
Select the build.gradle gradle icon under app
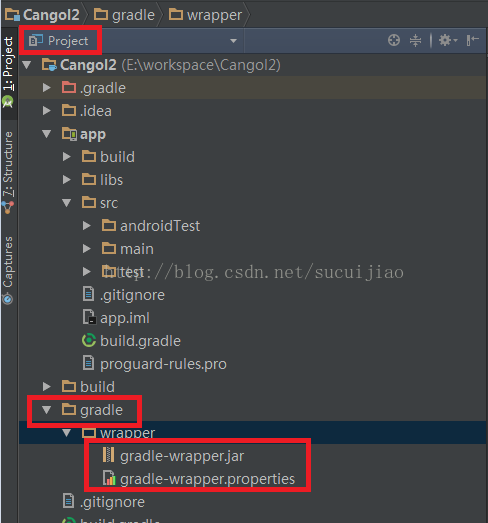pyautogui.click(x=89, y=341)
